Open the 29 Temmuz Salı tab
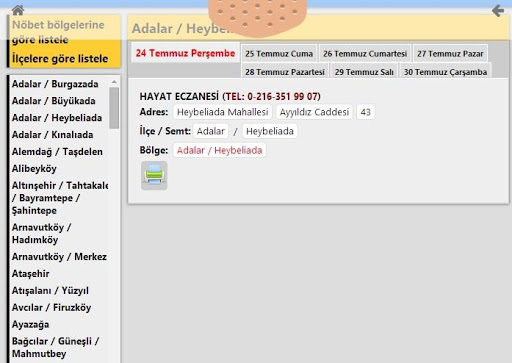Screen dimensions: 512x363 pyautogui.click(x=364, y=72)
